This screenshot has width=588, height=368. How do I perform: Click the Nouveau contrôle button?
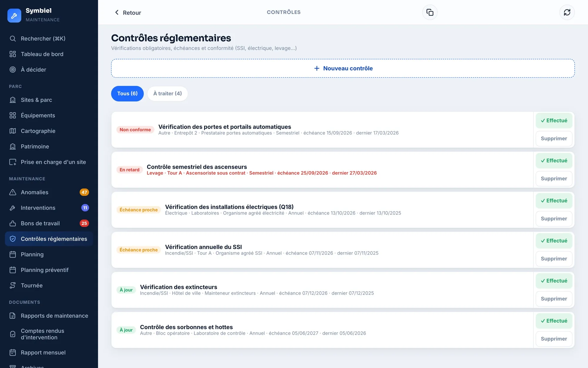[343, 68]
